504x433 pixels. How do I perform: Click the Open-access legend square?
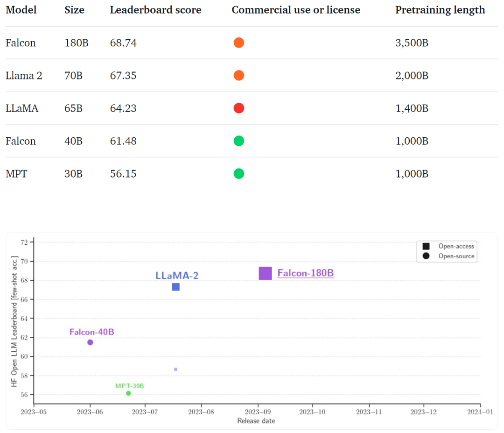click(x=426, y=246)
